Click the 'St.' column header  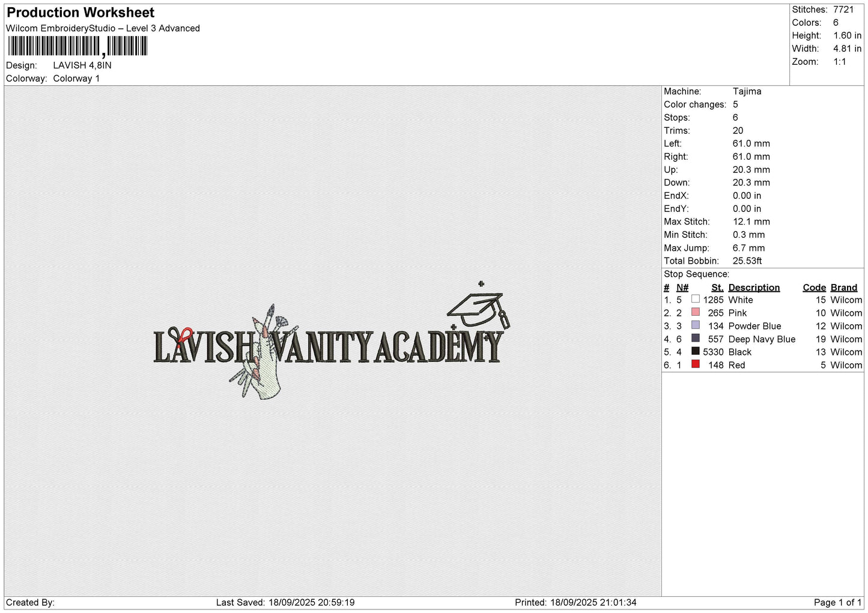tap(717, 288)
